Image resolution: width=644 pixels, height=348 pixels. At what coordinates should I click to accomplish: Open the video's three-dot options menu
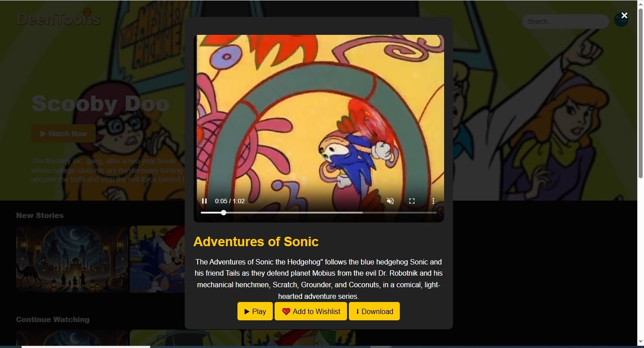[x=433, y=201]
